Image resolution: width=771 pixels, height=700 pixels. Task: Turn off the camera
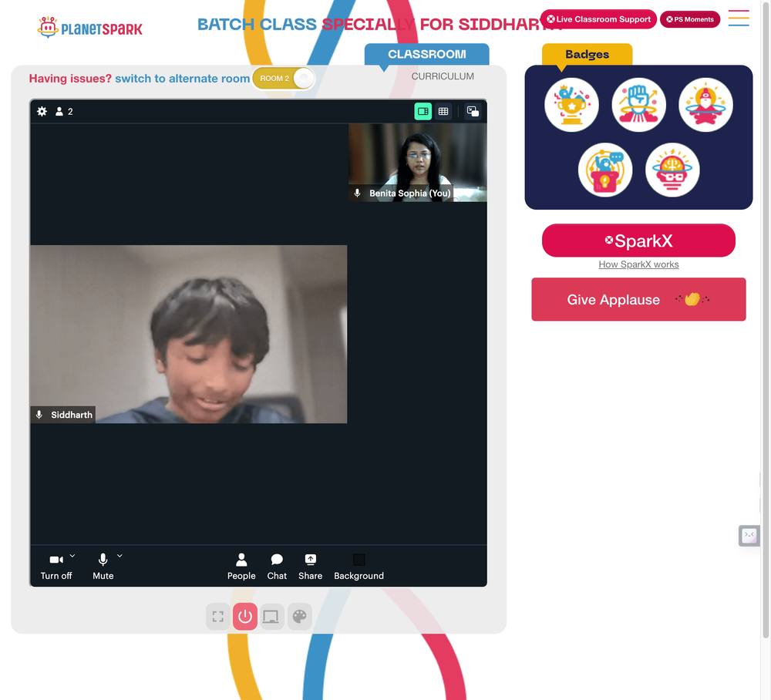point(56,567)
